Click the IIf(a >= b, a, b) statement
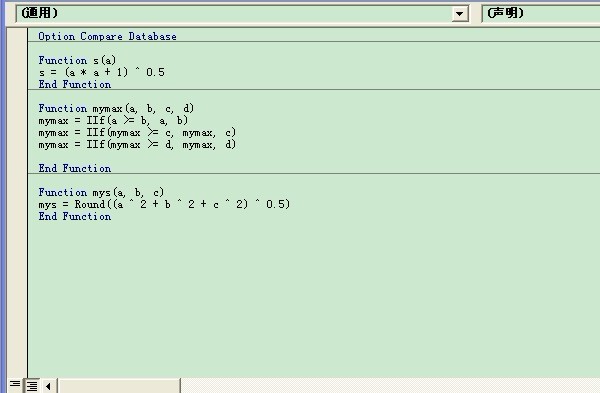The width and height of the screenshot is (600, 393). tap(137, 121)
